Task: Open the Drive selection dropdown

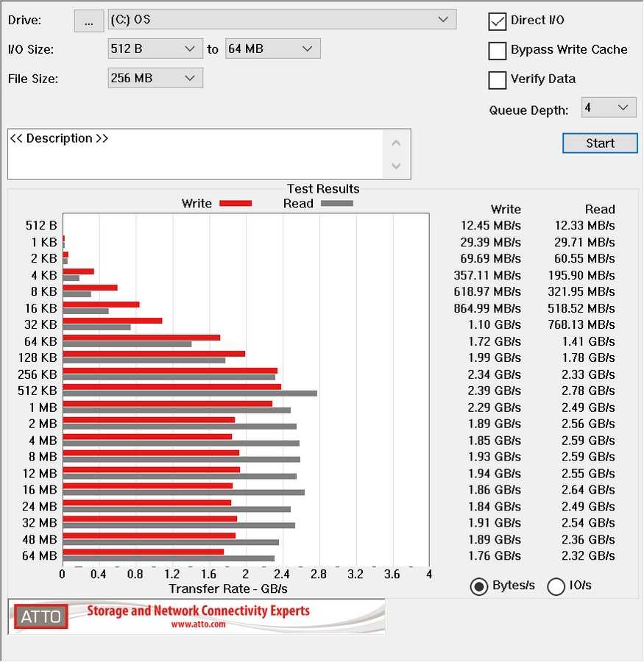Action: (x=281, y=20)
